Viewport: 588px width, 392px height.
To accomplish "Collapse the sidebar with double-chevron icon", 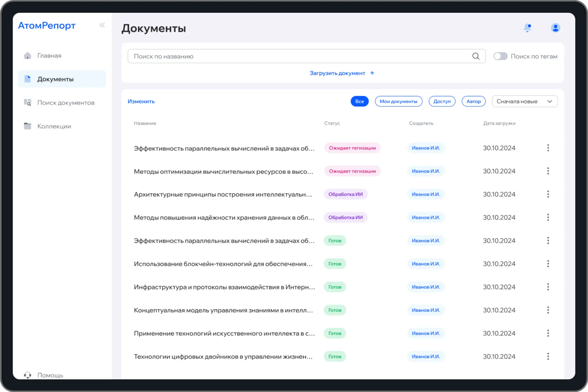I will pyautogui.click(x=102, y=25).
